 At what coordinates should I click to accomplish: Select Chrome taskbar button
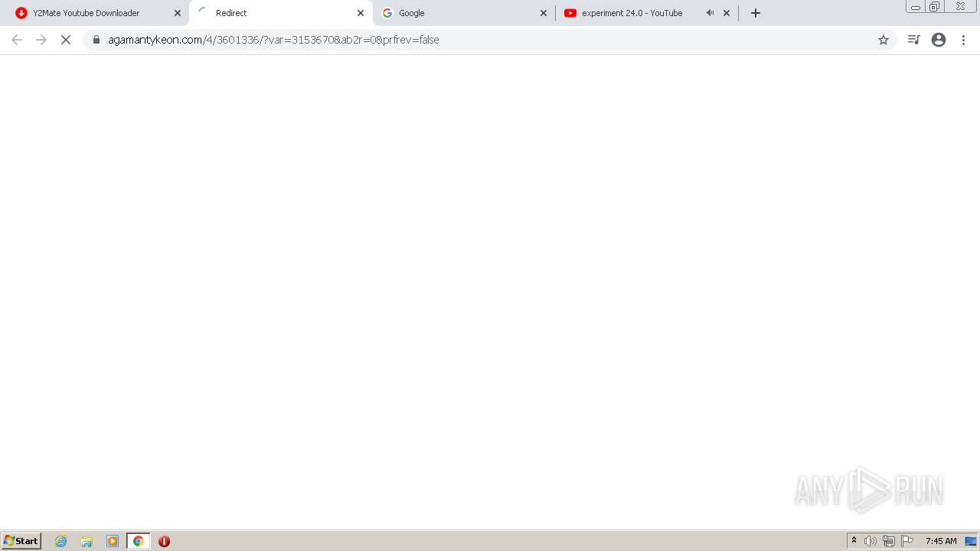tap(138, 541)
